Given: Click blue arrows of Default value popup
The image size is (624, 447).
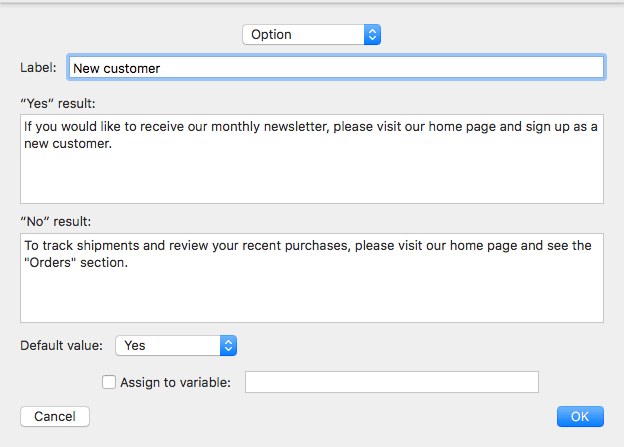Looking at the screenshot, I should [228, 345].
